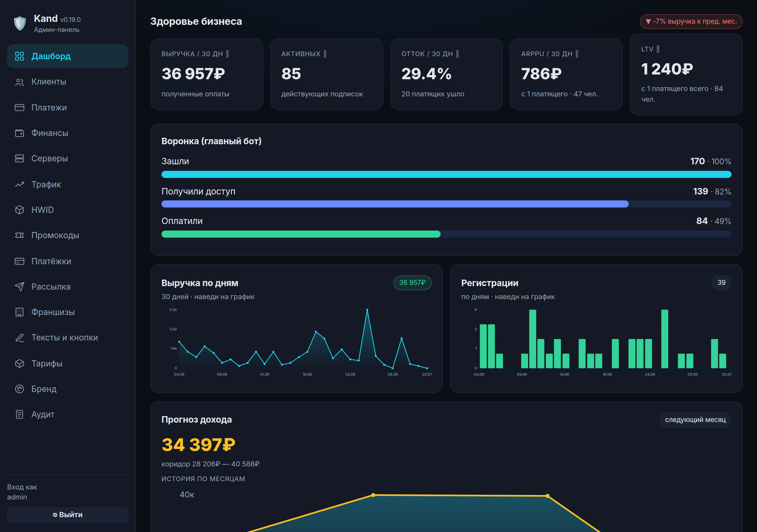Click the следующий месяц badge
The height and width of the screenshot is (532, 757).
point(695,420)
